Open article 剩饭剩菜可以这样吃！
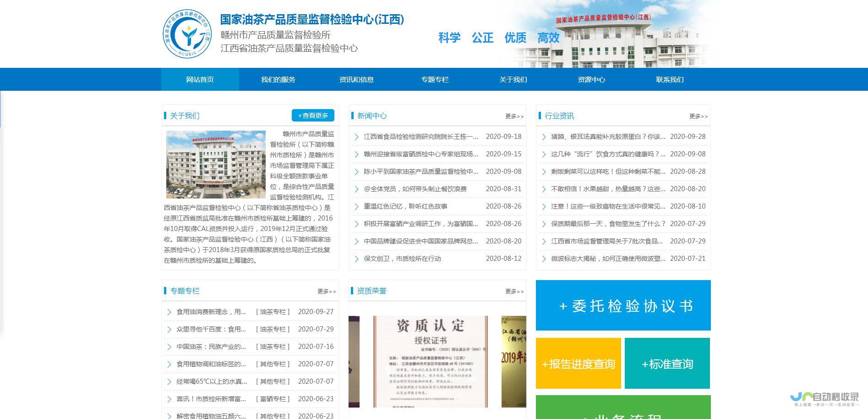Screen dimensions: 868x419 [608, 171]
